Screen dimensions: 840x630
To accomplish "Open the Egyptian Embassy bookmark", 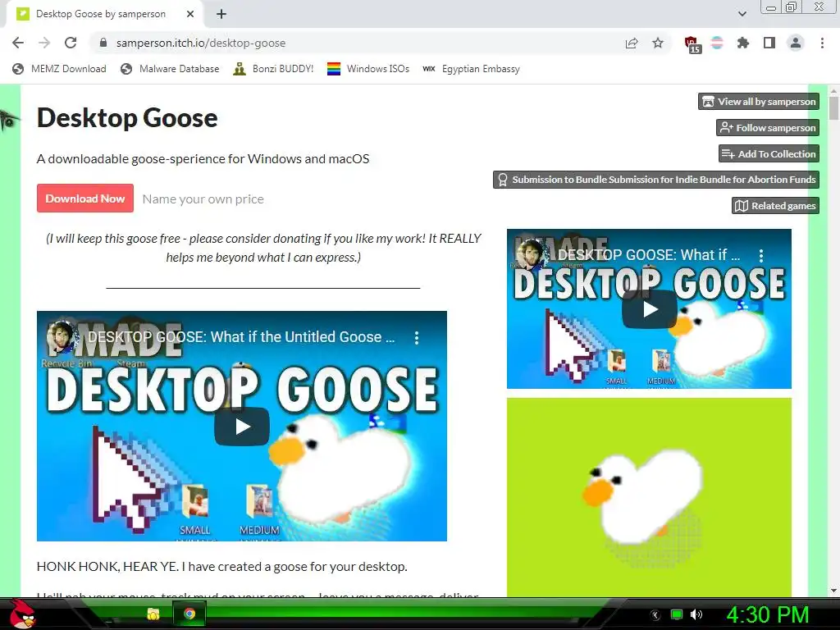I will tap(472, 69).
